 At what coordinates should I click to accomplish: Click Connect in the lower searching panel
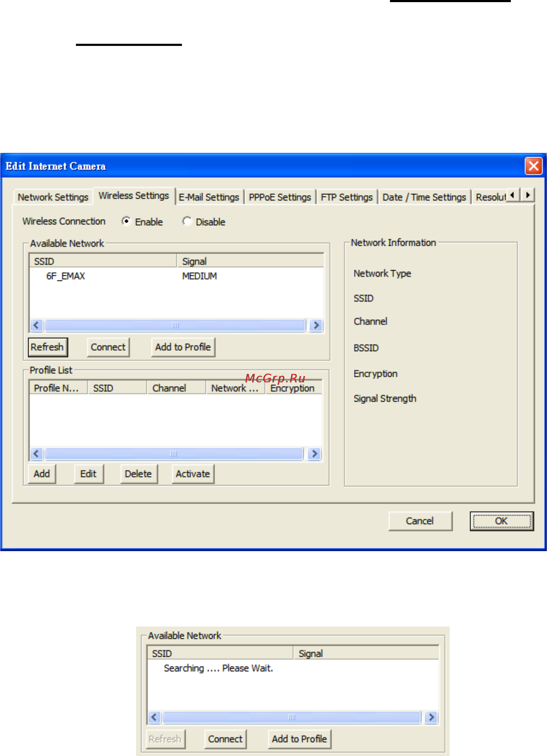226,739
